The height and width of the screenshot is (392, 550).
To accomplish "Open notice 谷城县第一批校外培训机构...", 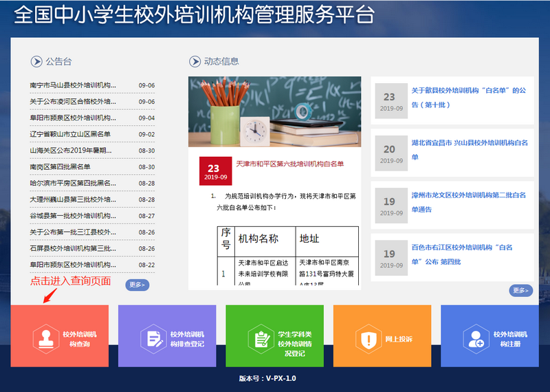I will (x=73, y=216).
